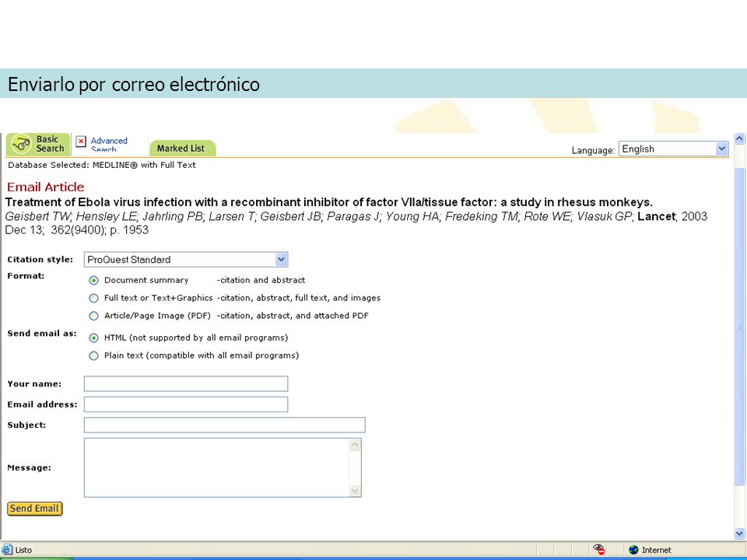Click the Your name input field

(186, 383)
